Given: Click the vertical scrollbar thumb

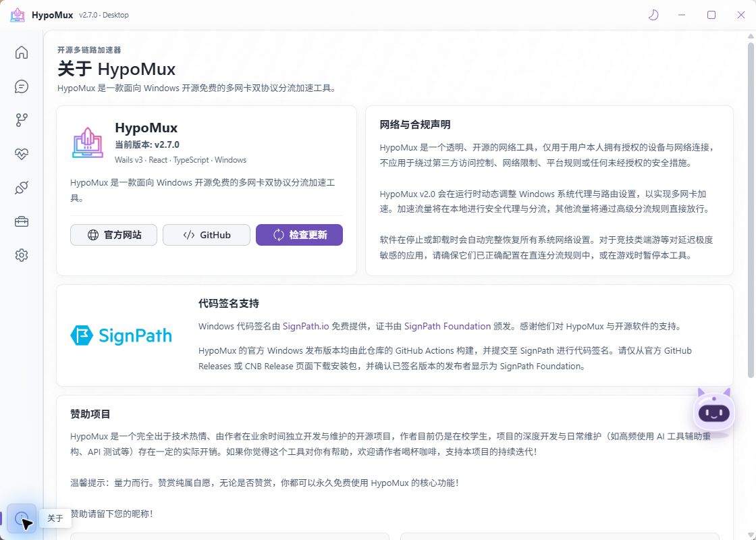Looking at the screenshot, I should [x=751, y=210].
